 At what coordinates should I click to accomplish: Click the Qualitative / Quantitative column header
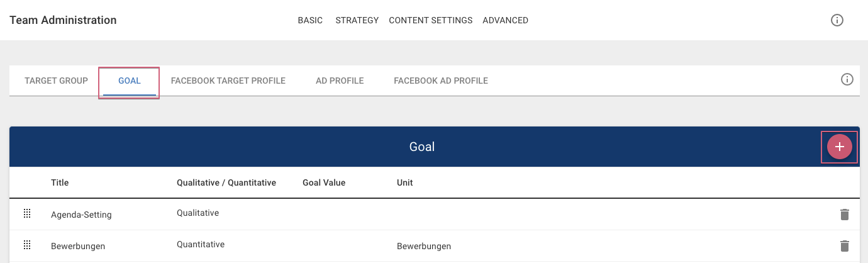[226, 182]
